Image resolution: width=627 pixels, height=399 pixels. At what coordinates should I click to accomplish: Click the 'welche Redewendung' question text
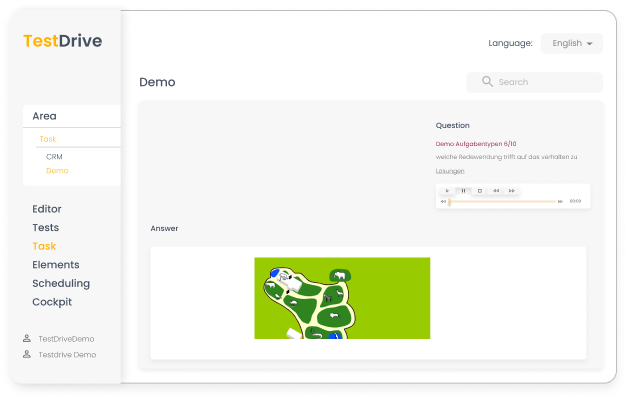click(x=506, y=157)
